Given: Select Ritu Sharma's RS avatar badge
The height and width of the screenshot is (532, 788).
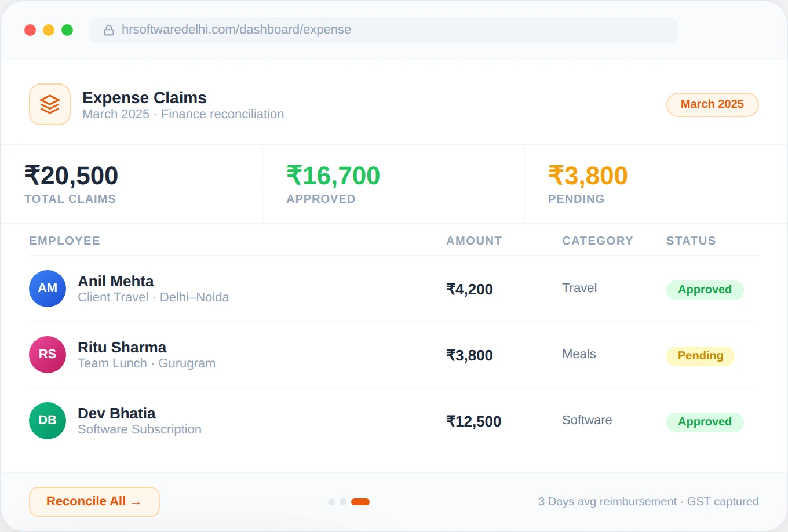Looking at the screenshot, I should (47, 354).
